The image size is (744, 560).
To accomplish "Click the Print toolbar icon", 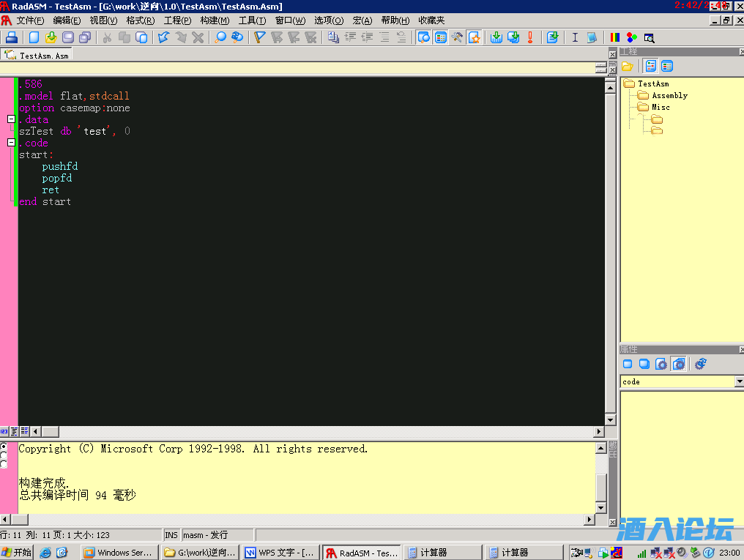I will pyautogui.click(x=11, y=37).
